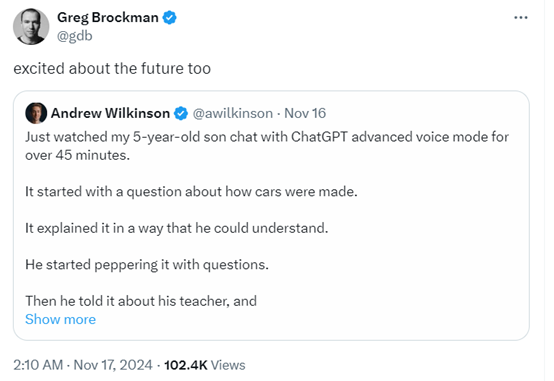
Task: Expand quoted tweet with Show more
Action: point(60,320)
